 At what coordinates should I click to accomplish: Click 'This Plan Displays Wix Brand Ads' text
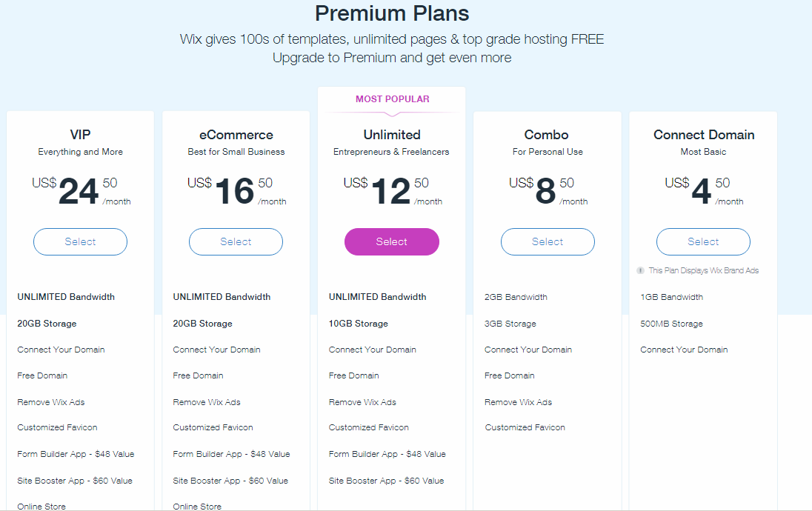click(703, 270)
